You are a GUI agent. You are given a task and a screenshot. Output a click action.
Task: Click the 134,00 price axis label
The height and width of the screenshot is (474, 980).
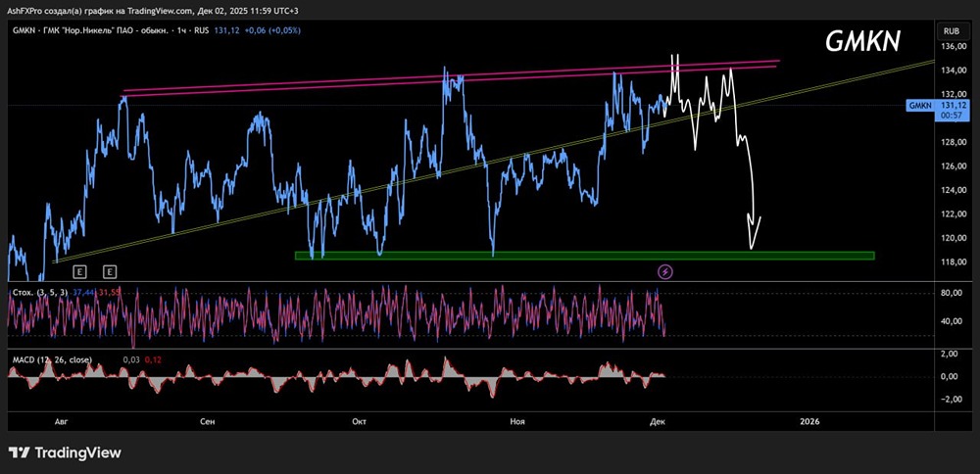953,71
